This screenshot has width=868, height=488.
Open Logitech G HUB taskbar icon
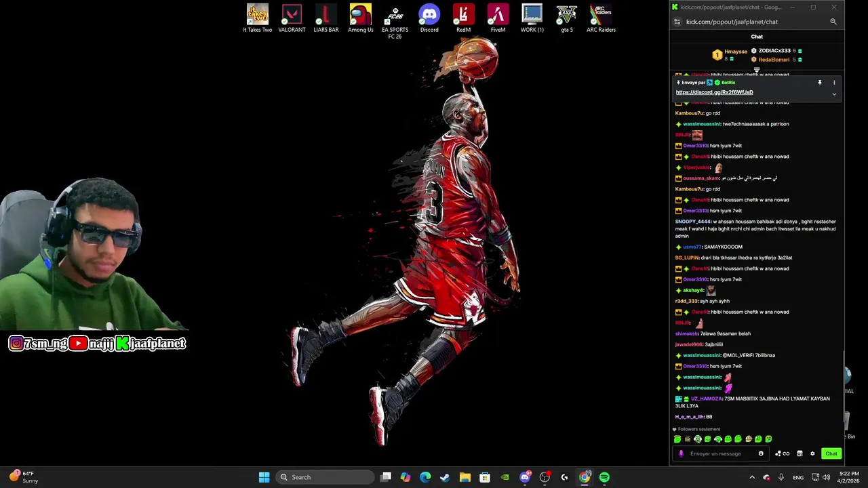(564, 477)
